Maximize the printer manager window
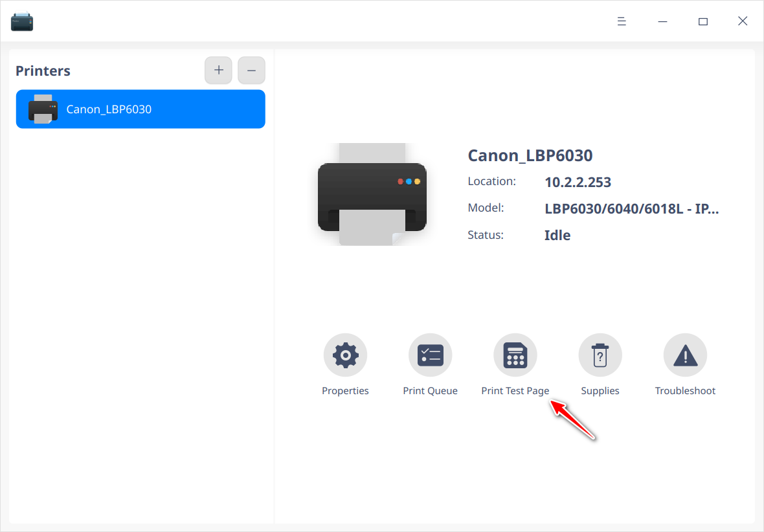Viewport: 764px width, 532px height. pyautogui.click(x=702, y=21)
